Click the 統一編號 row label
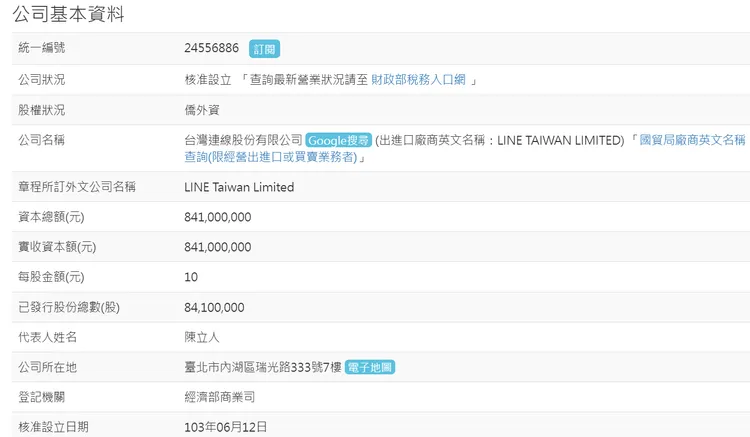 42,48
